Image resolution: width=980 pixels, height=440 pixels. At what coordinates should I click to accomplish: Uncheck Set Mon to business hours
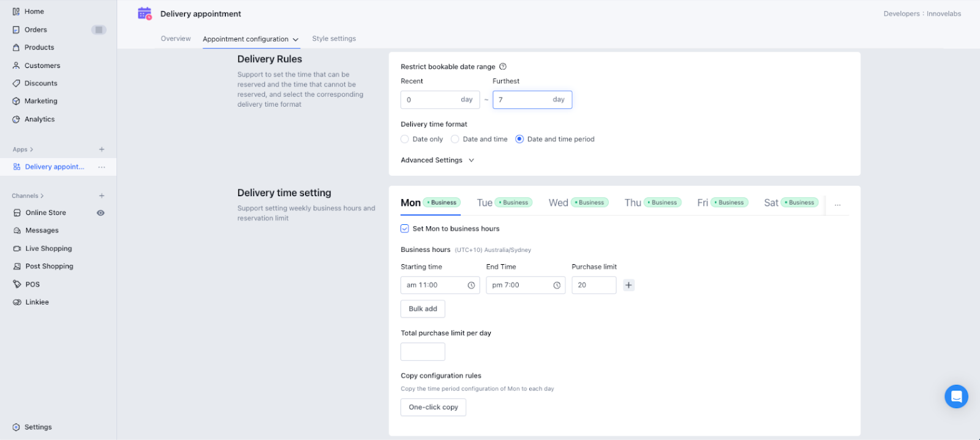click(405, 229)
